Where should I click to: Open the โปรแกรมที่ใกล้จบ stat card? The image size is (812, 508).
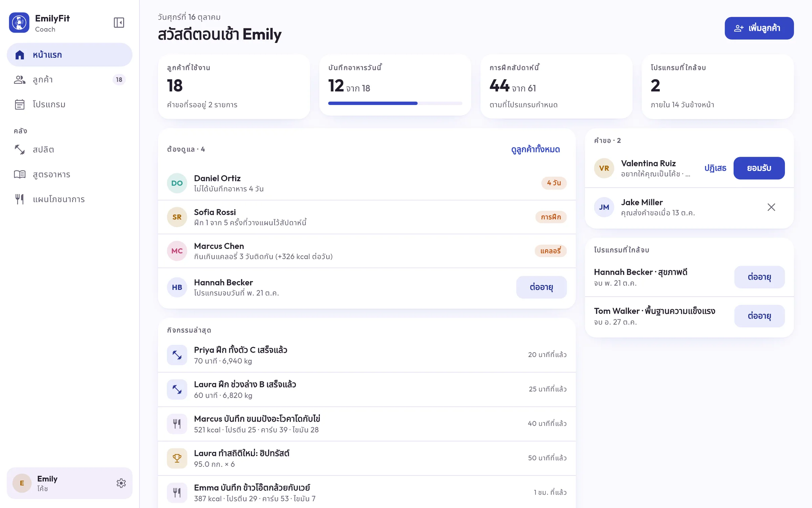[717, 87]
